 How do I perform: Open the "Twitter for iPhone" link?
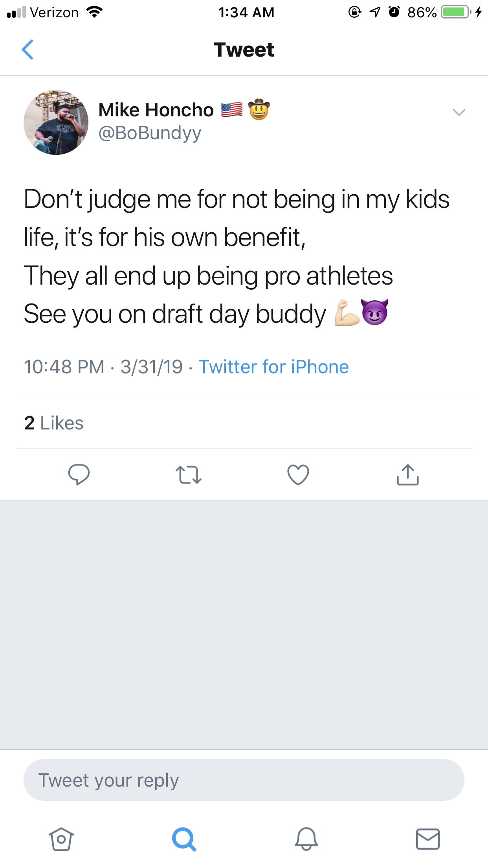click(273, 367)
